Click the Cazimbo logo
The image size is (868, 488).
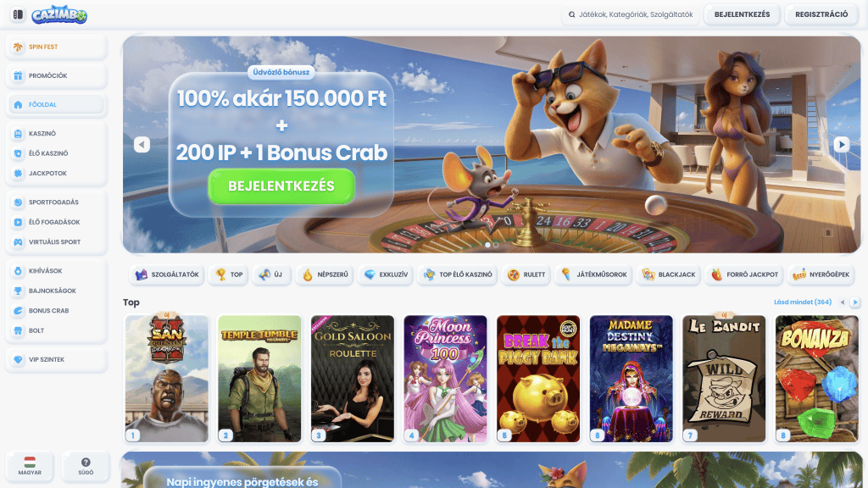tap(59, 14)
